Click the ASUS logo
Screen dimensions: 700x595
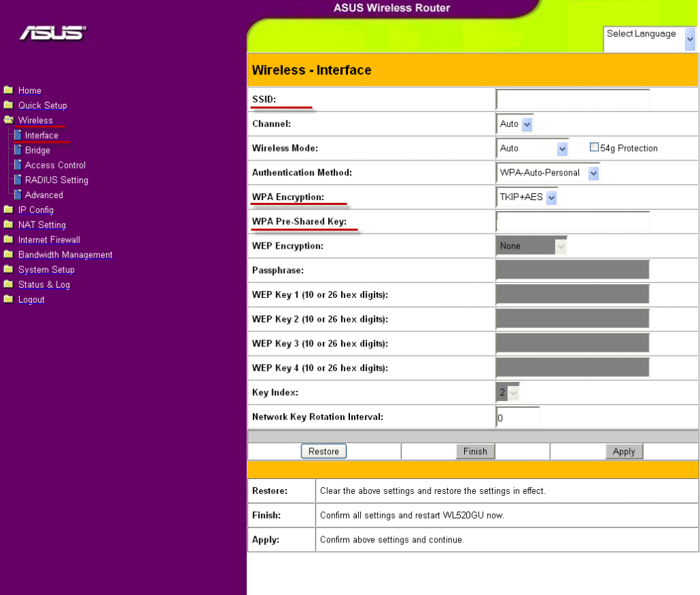tap(53, 33)
